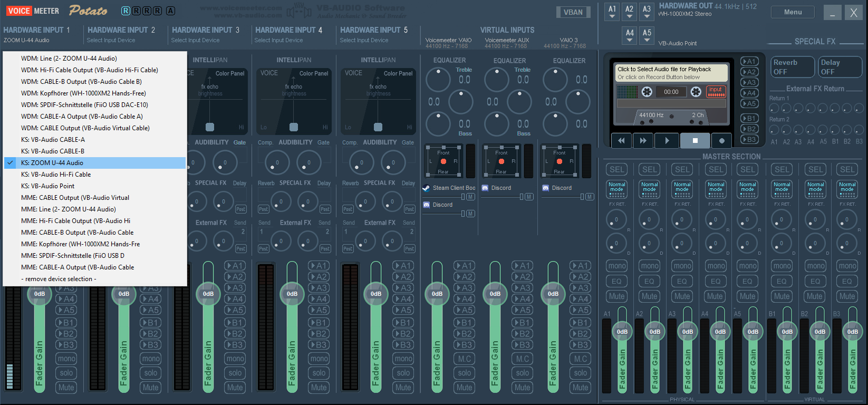868x405 pixels.
Task: Rewind the cassette recorder
Action: (621, 140)
